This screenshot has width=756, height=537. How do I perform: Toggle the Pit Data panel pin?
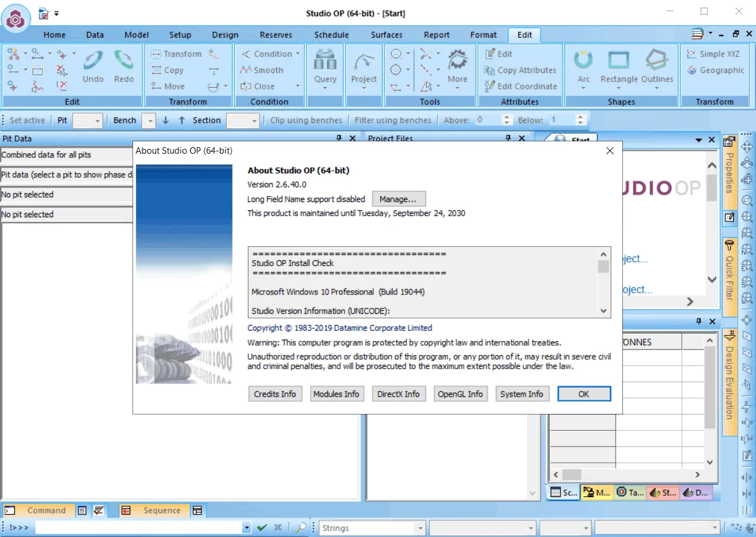click(x=339, y=138)
